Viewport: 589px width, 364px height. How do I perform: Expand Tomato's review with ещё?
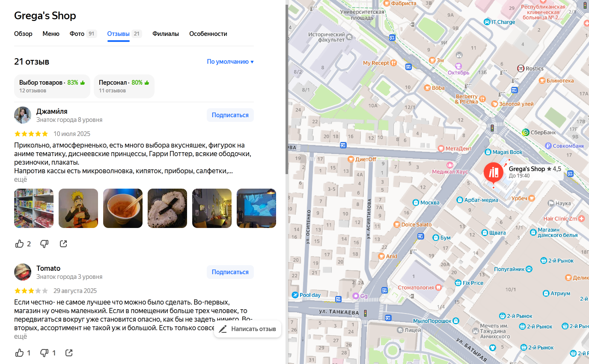click(21, 337)
